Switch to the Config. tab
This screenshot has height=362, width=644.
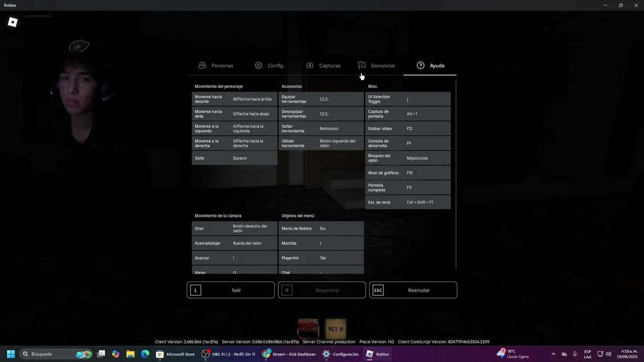(269, 65)
